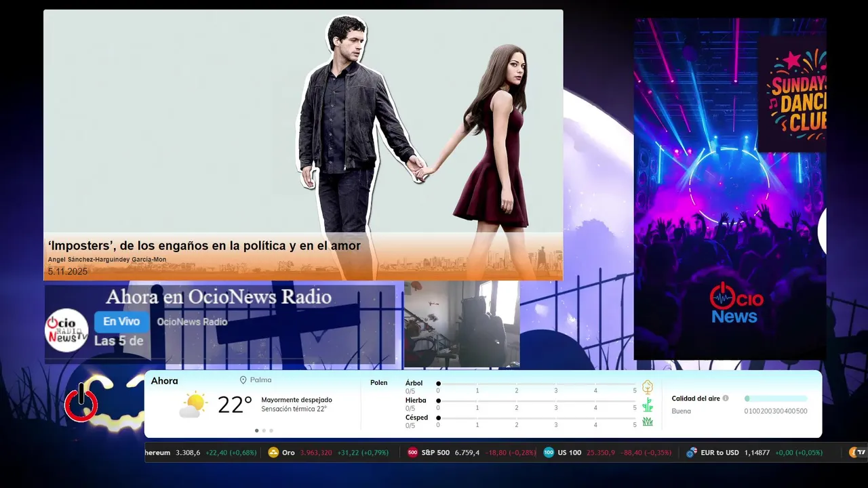This screenshot has width=868, height=488.
Task: Click the 22° temperature reading
Action: [235, 405]
